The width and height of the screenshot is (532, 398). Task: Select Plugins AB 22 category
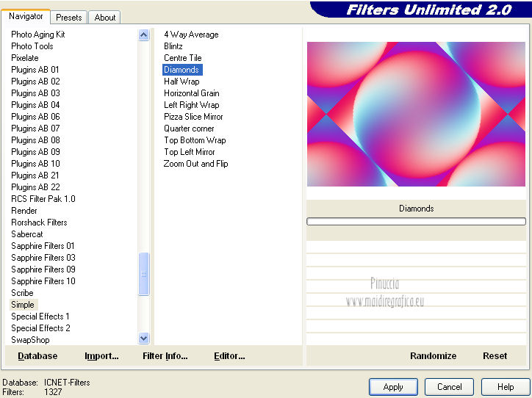[35, 187]
